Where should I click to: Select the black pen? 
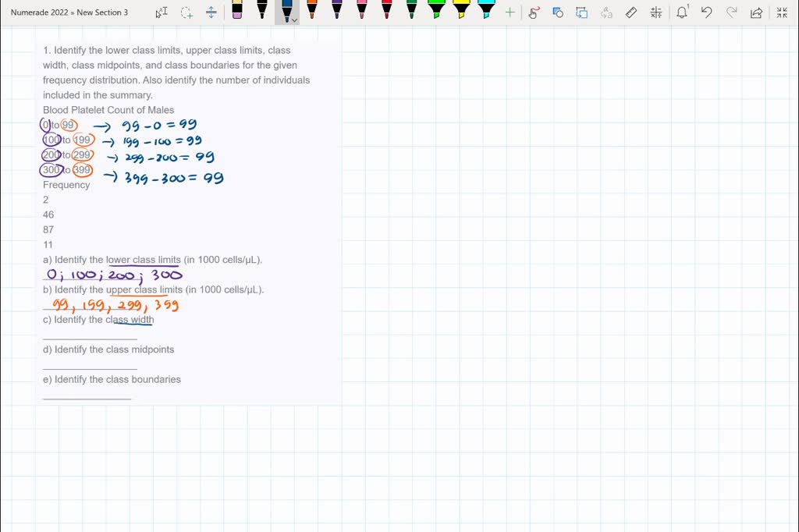click(x=262, y=10)
